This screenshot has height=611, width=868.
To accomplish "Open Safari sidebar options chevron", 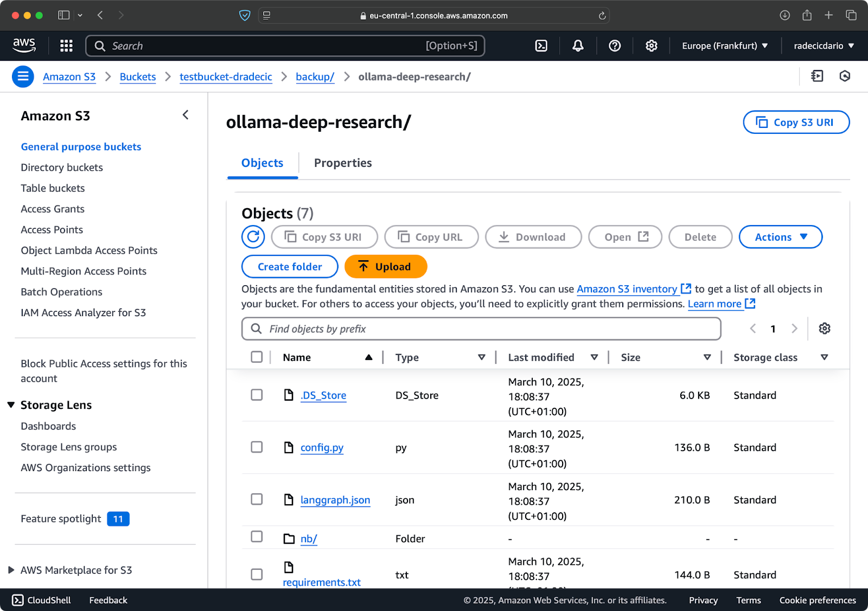I will click(x=80, y=15).
